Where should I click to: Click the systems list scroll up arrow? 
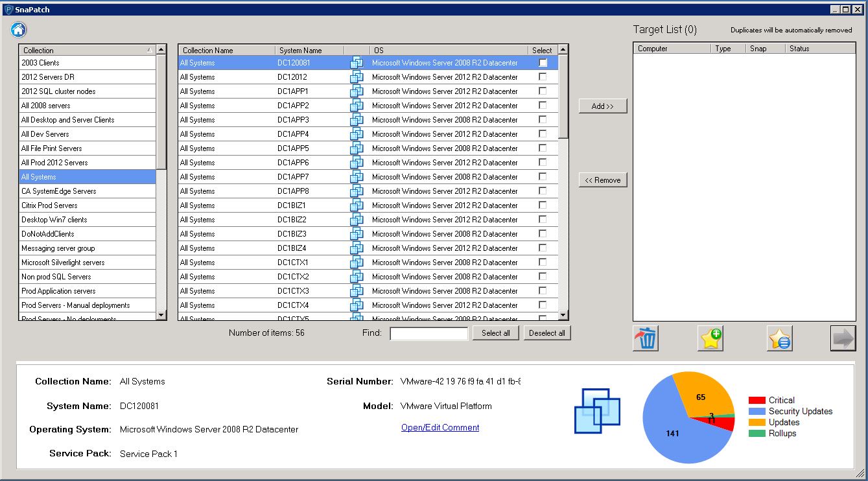pyautogui.click(x=563, y=49)
